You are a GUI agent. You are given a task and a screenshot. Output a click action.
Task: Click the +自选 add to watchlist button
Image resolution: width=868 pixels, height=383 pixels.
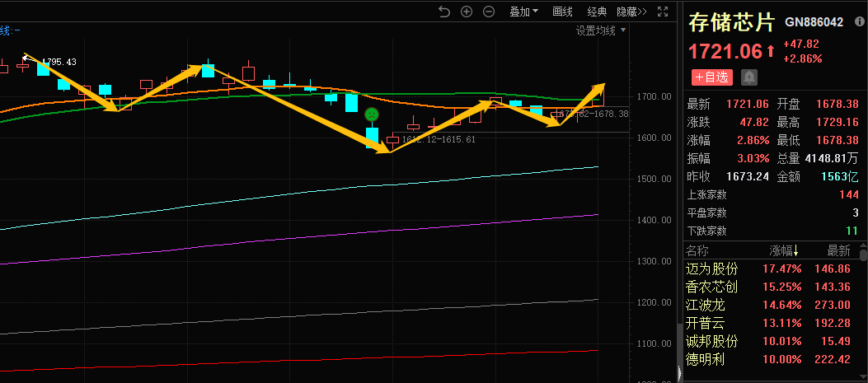pyautogui.click(x=711, y=77)
